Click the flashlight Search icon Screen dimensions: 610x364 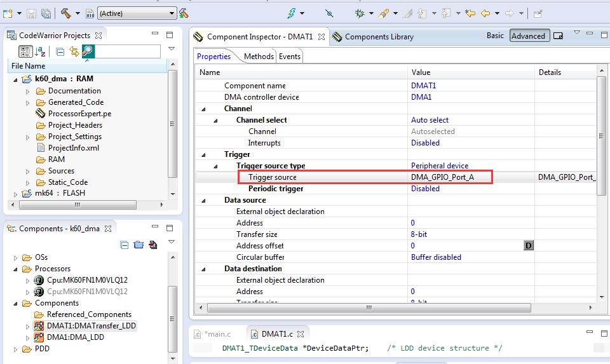pos(384,13)
